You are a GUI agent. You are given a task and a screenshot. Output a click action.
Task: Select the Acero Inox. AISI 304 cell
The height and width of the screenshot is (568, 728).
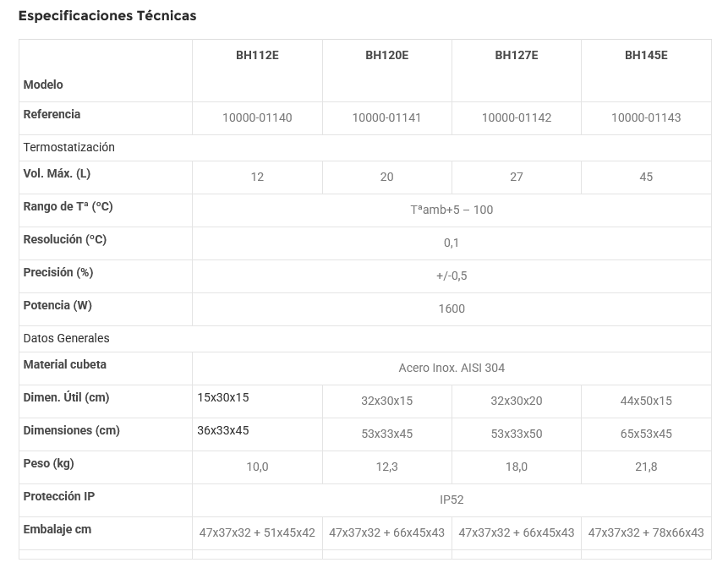452,369
